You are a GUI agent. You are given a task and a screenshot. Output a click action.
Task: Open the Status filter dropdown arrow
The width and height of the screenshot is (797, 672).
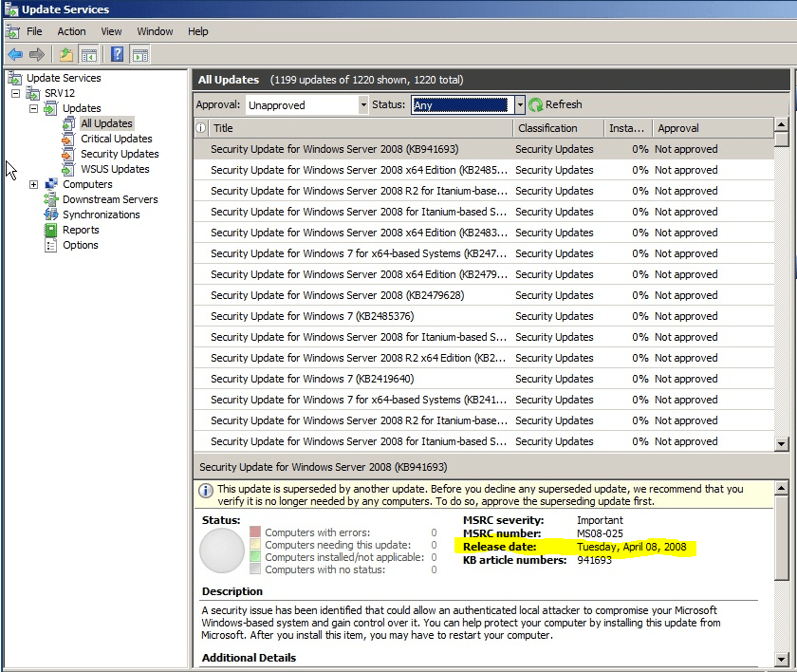pos(520,105)
